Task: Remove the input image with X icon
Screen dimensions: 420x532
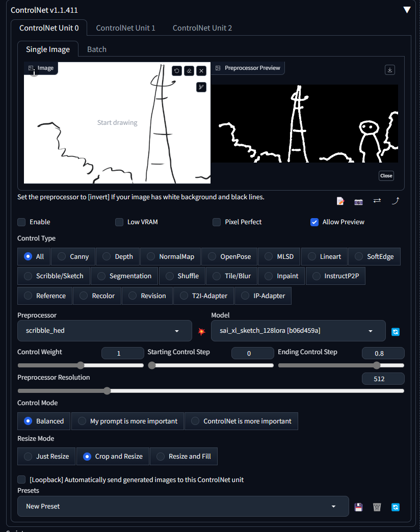Action: pos(202,71)
